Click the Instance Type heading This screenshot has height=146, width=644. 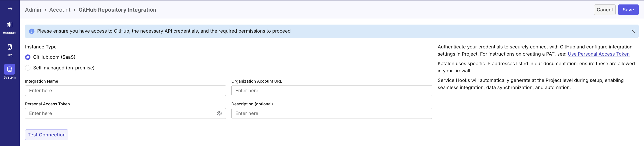(x=41, y=47)
